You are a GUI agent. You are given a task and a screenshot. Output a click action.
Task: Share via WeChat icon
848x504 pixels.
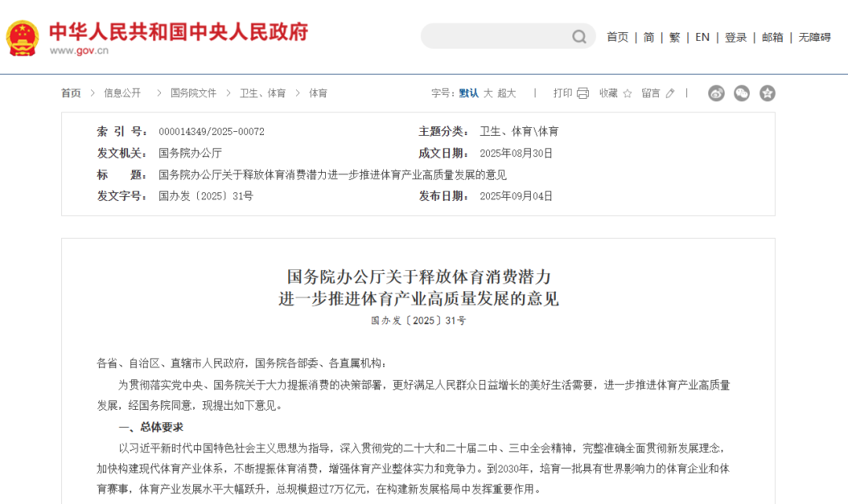click(x=742, y=93)
